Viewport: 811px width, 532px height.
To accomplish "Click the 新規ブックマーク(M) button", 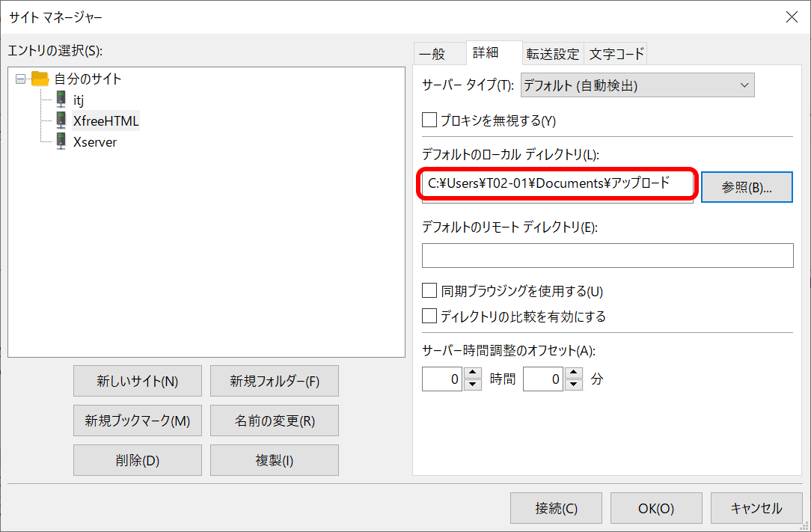I will coord(138,421).
